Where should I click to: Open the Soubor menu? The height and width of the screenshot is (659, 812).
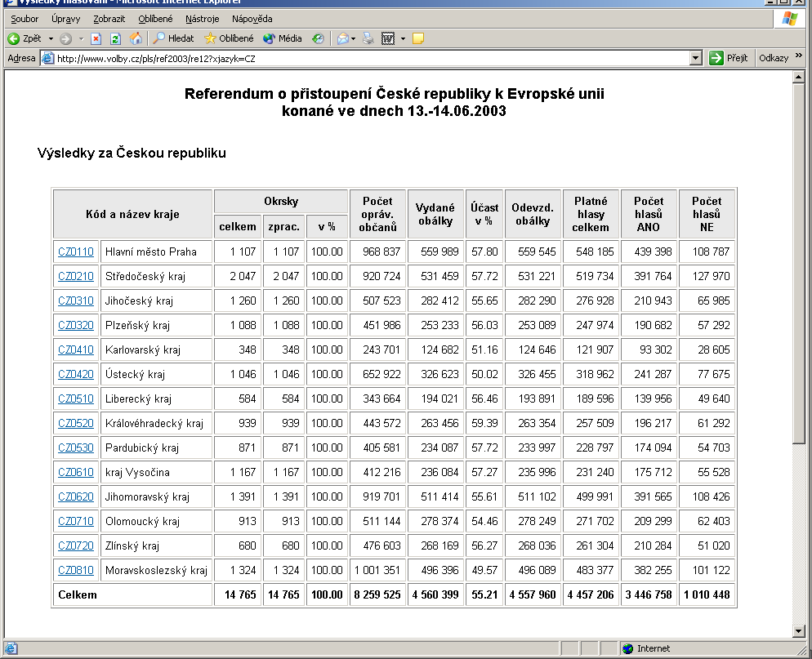25,19
